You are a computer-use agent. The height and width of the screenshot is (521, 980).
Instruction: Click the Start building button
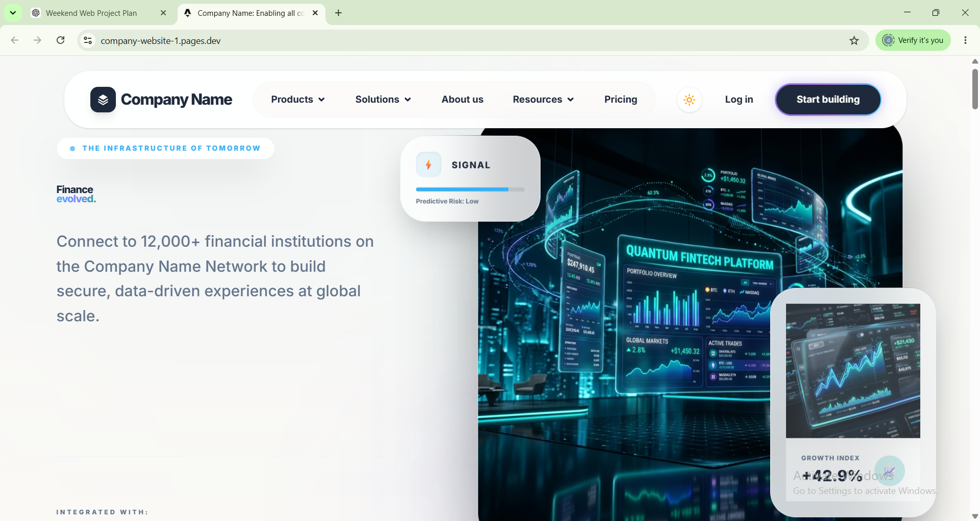pyautogui.click(x=828, y=100)
